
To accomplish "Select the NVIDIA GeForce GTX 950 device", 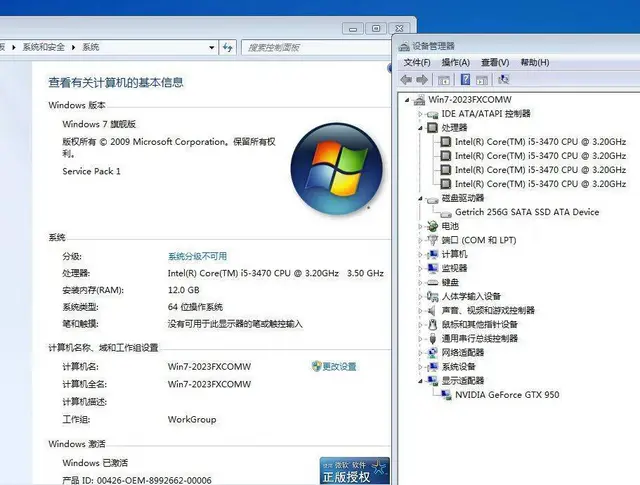I will click(507, 395).
